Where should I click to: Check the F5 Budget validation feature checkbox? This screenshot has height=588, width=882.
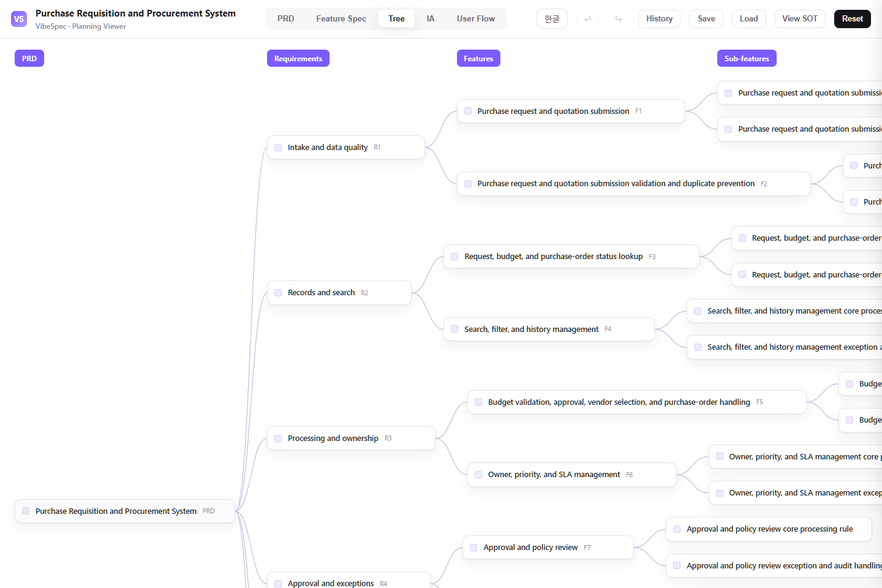click(x=478, y=402)
